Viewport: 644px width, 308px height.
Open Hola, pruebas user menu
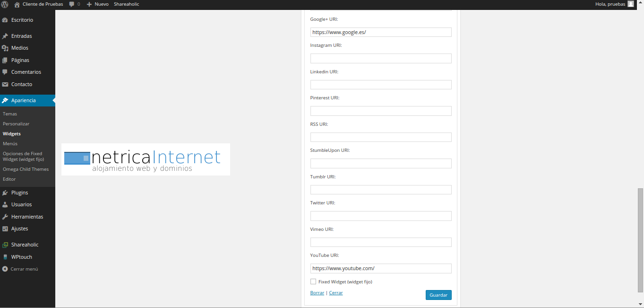coord(614,4)
